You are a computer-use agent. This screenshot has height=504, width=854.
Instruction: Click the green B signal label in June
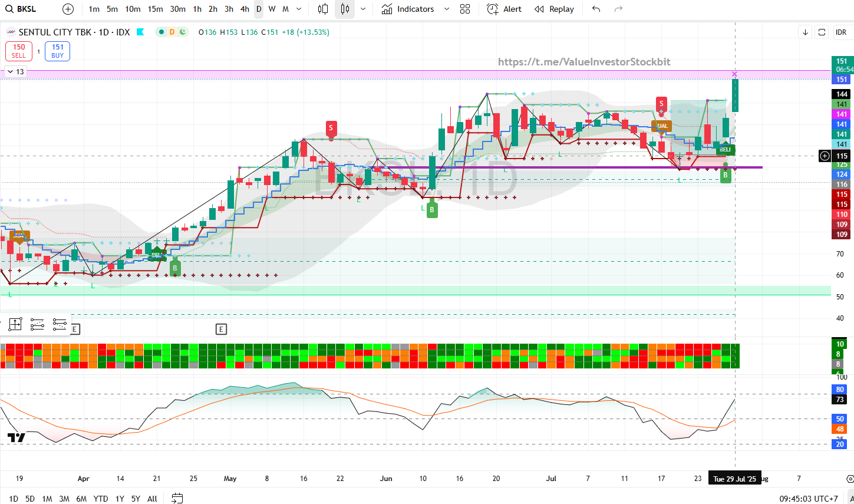pos(432,209)
